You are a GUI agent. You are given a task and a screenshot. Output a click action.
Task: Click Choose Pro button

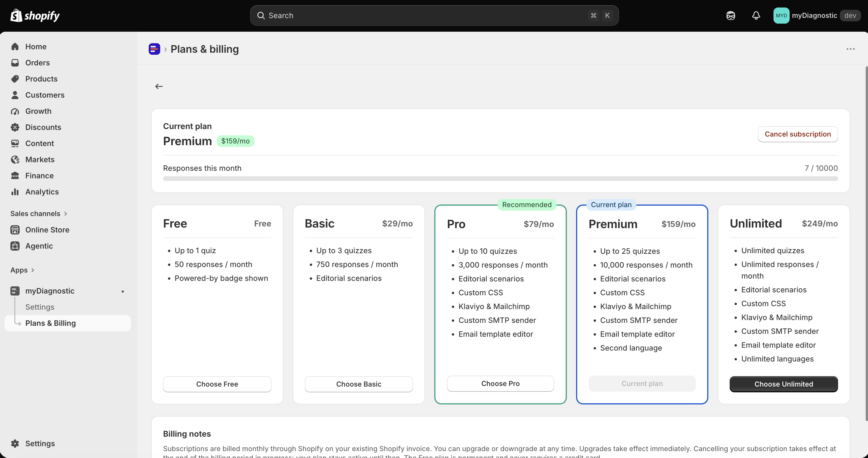point(500,384)
